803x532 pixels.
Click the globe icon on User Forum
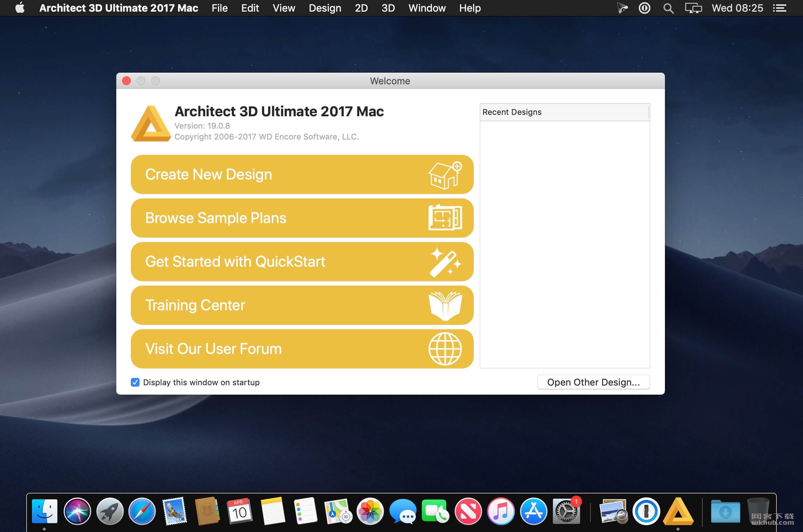445,349
